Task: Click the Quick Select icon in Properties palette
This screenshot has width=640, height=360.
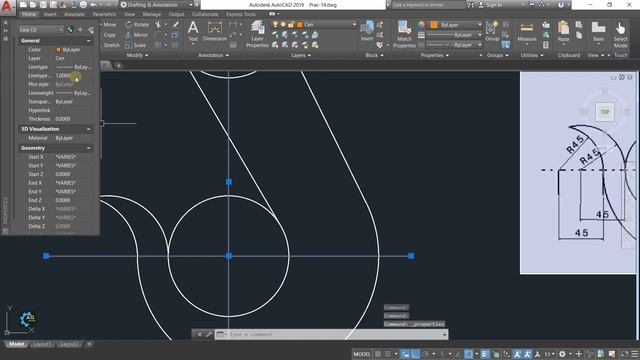Action: tap(91, 30)
